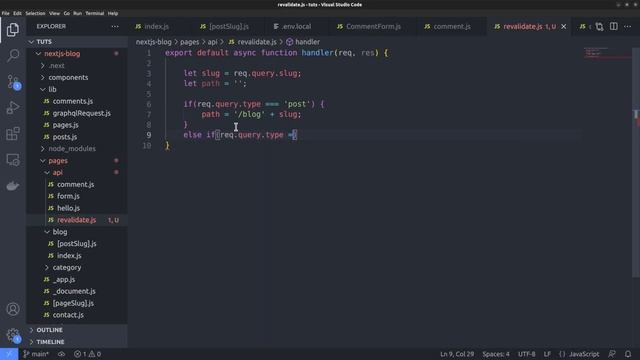640x360 pixels.
Task: Switch to the index.js tab
Action: coord(156,27)
